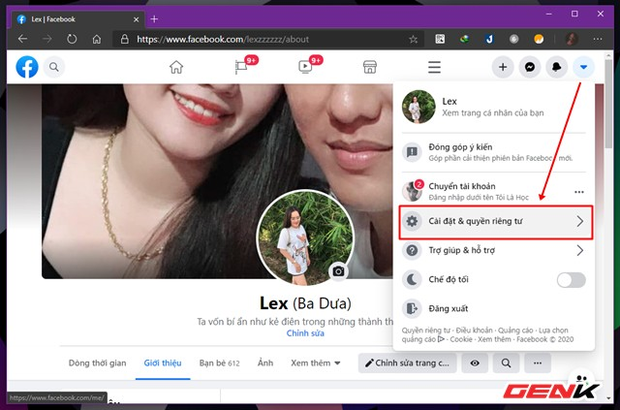Click the Cookie footer link

pos(461,339)
